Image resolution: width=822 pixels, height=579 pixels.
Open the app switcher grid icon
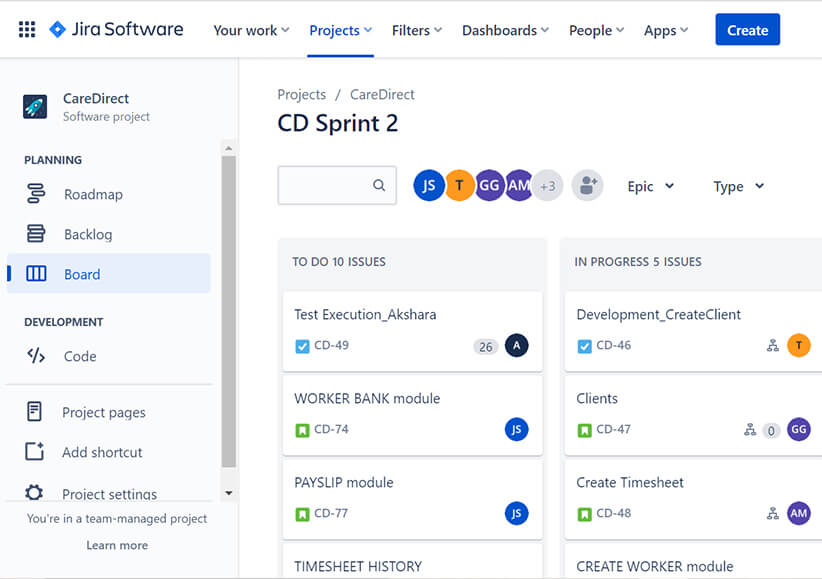point(27,29)
